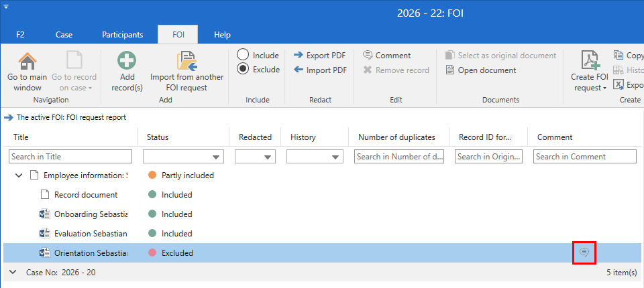Image resolution: width=644 pixels, height=288 pixels.
Task: Click the Word icon beside Orientation Sebastian
Action: tap(44, 253)
